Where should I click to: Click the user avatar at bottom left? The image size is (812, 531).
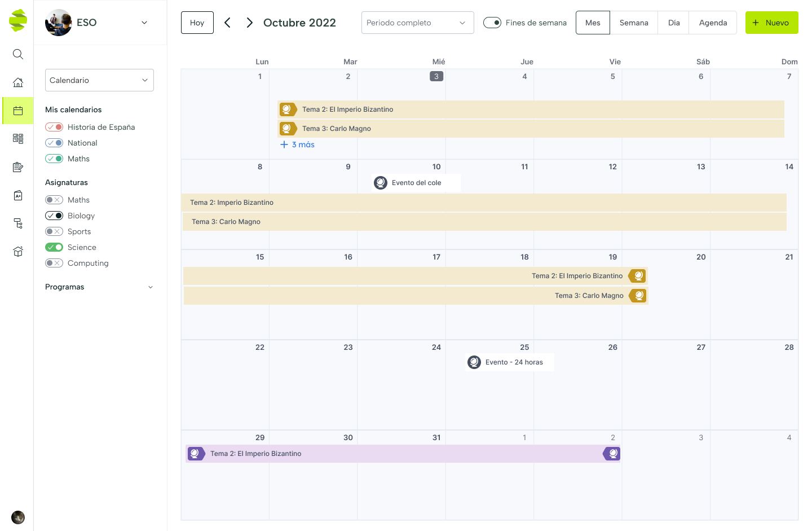point(18,517)
